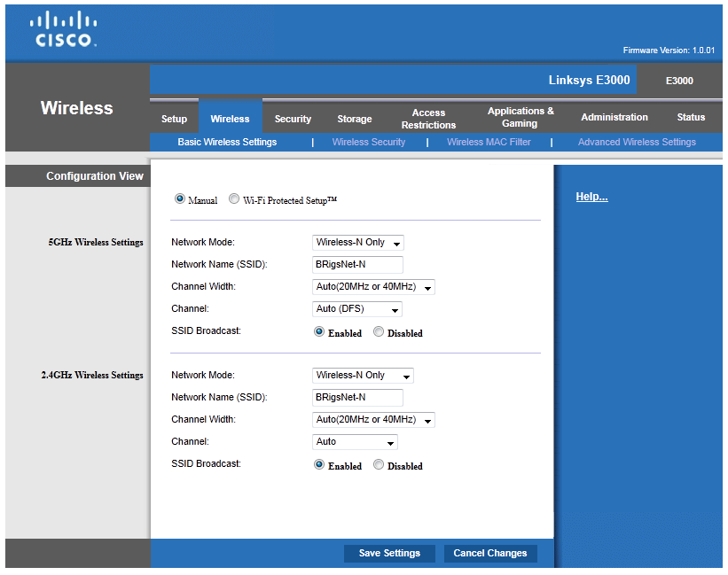Open the 5GHz Network Mode dropdown
Viewport: 728px width, 575px height.
358,243
